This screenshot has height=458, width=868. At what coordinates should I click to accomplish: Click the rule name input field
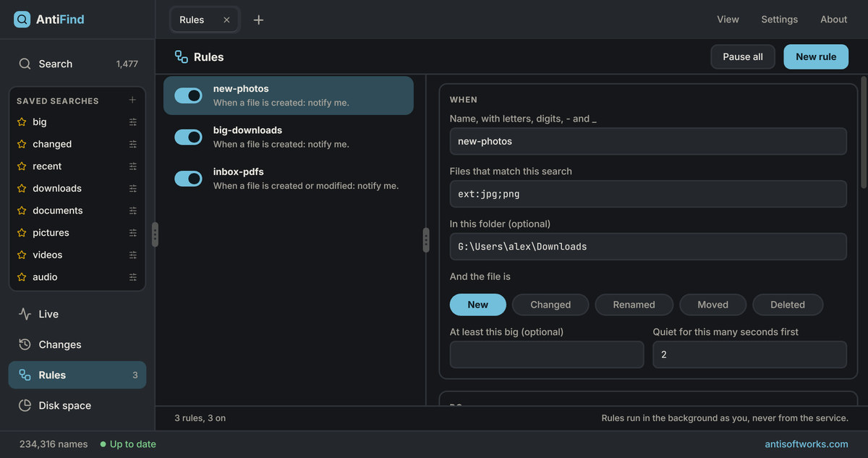[648, 141]
